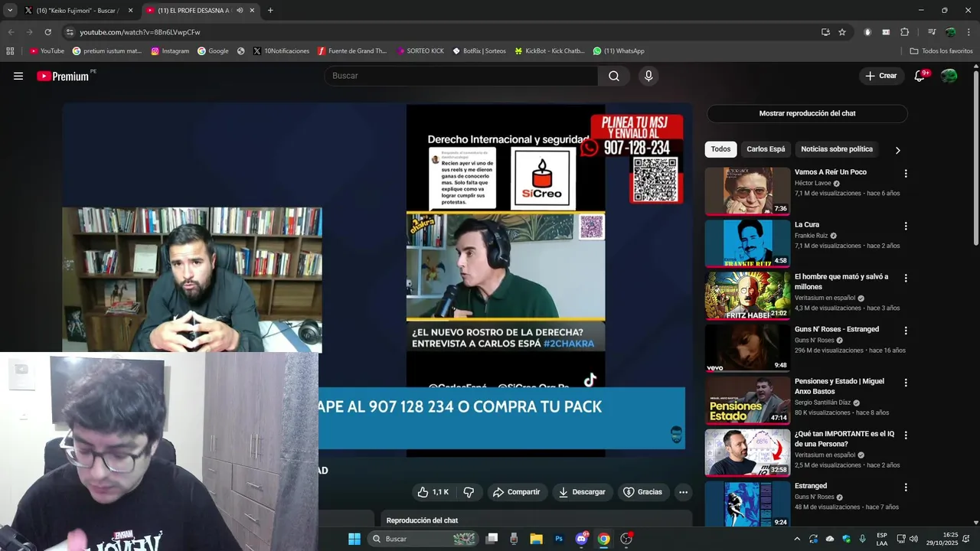Open Pensiones y Estado title link
This screenshot has width=980, height=551.
(839, 386)
